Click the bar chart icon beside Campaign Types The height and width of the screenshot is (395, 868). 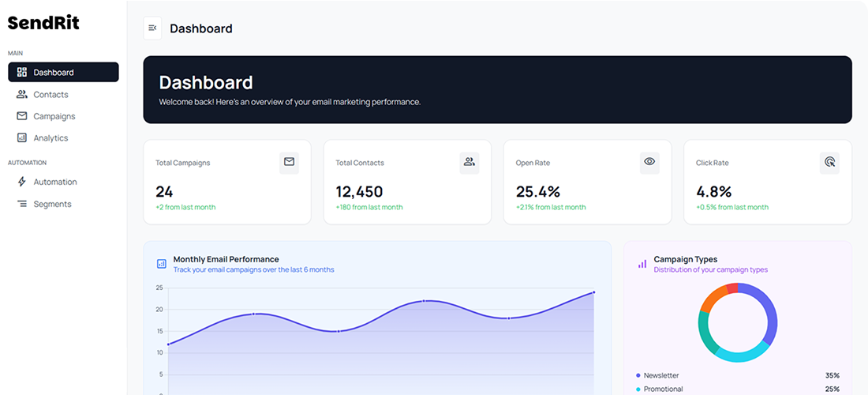(642, 264)
